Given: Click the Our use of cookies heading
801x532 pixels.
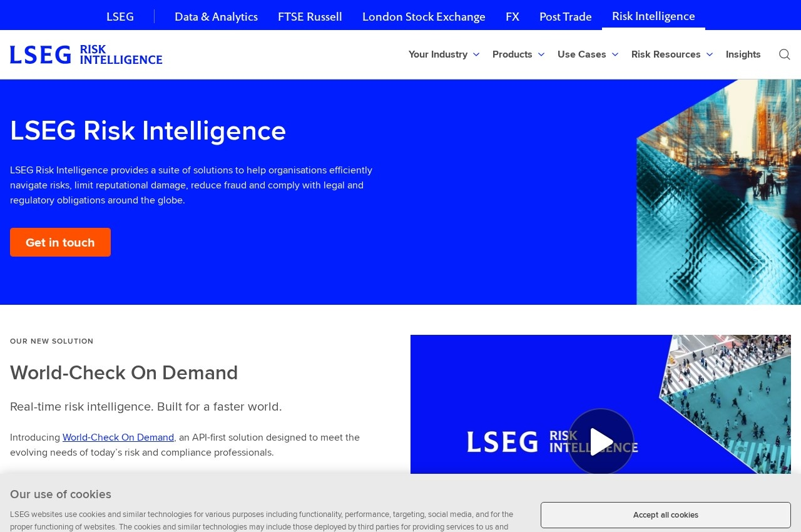Looking at the screenshot, I should (61, 494).
